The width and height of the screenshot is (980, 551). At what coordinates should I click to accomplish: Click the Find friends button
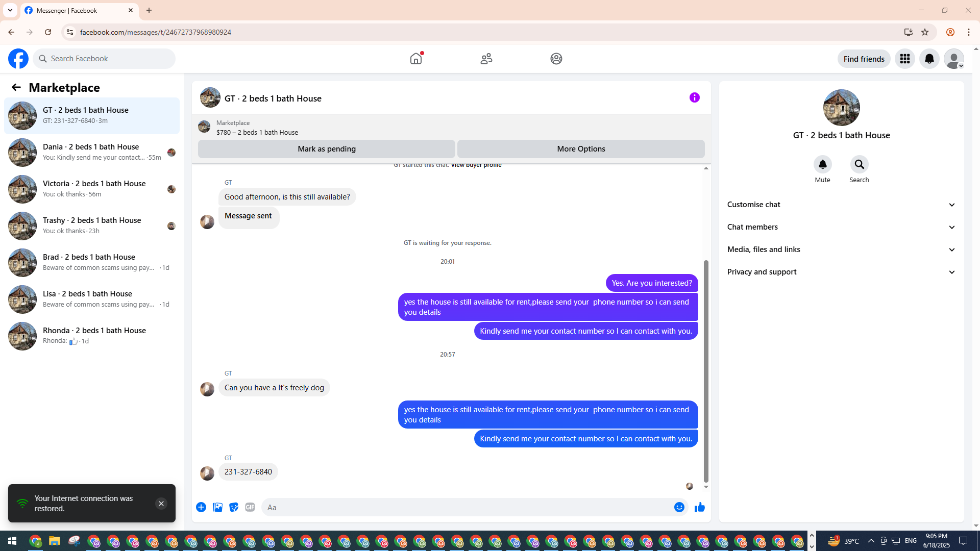click(864, 59)
